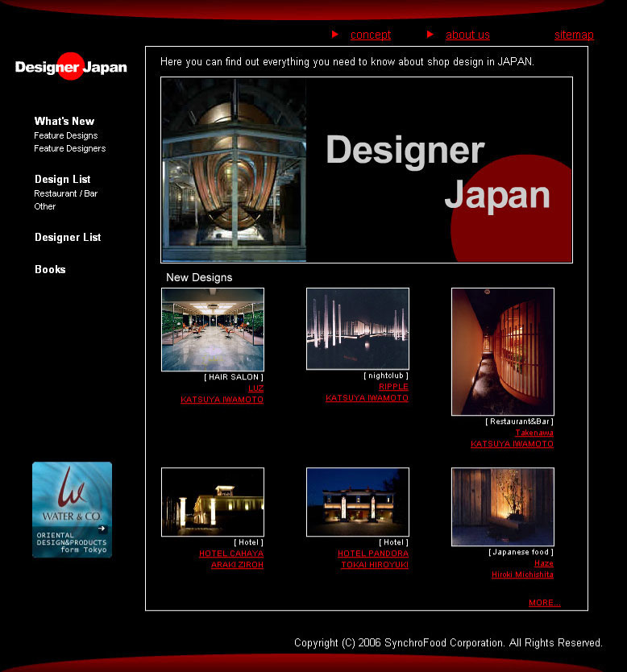Click the SynchroFood copyright text
This screenshot has height=672, width=627.
[x=448, y=643]
